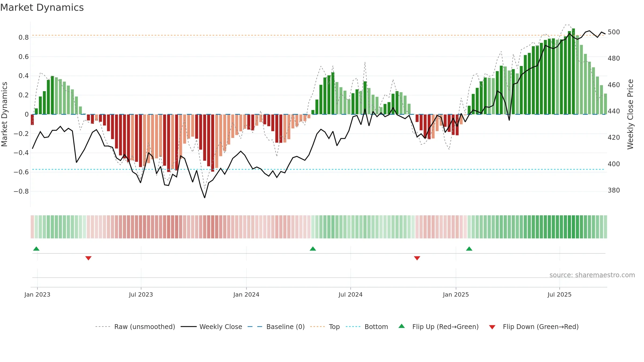Click the Jul 2025 x-axis label

[x=559, y=294]
